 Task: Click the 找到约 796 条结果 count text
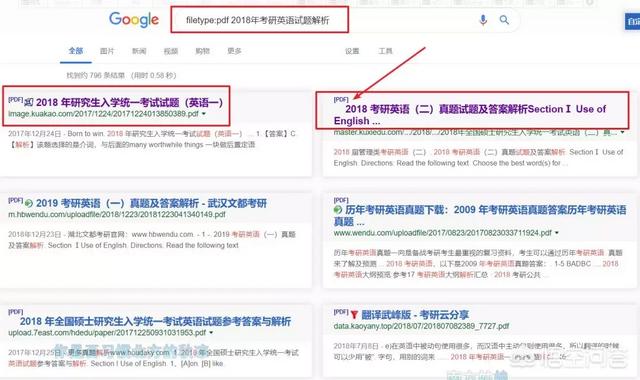(x=121, y=76)
